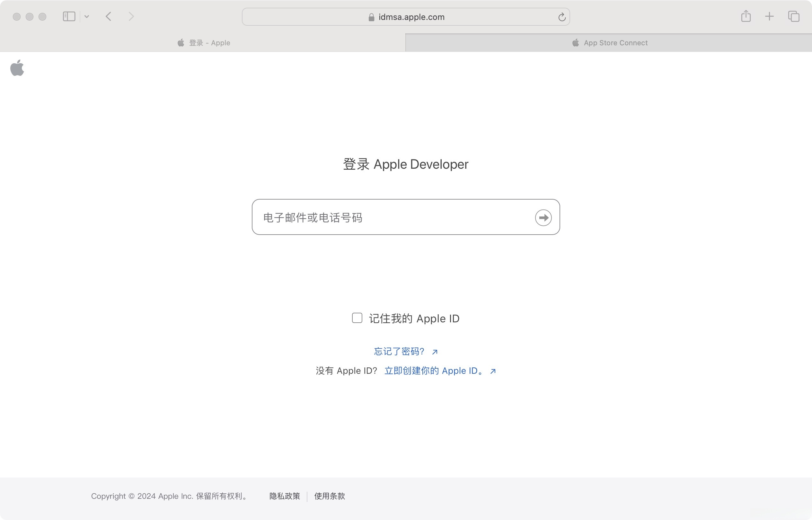
Task: Submit with the arrow button in email field
Action: 543,218
